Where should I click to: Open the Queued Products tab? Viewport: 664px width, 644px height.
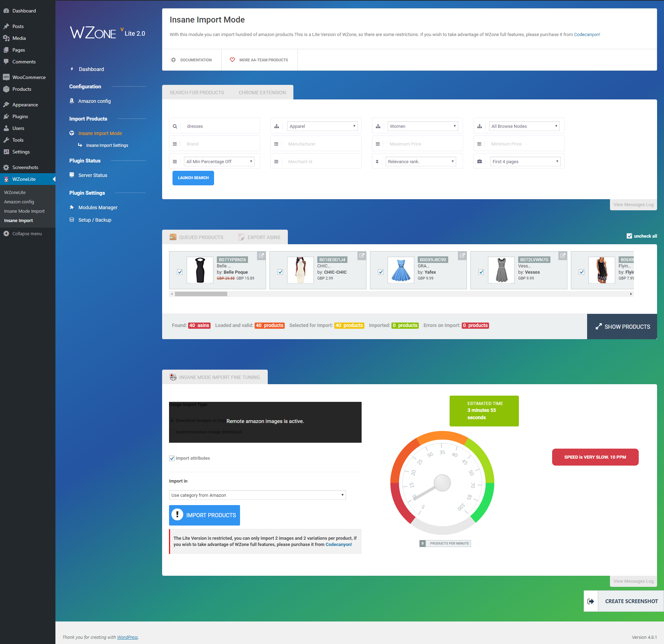pyautogui.click(x=196, y=237)
